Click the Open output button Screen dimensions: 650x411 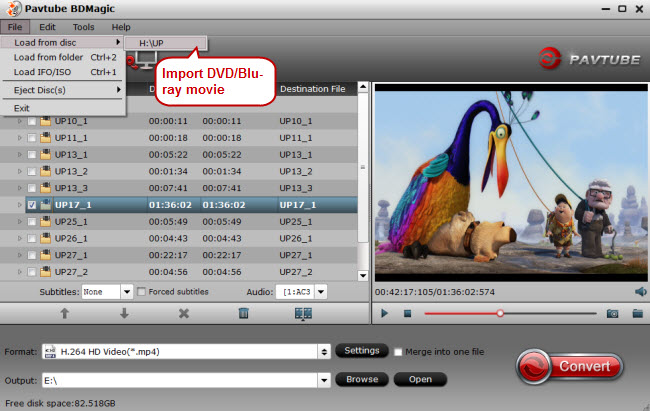tap(420, 379)
